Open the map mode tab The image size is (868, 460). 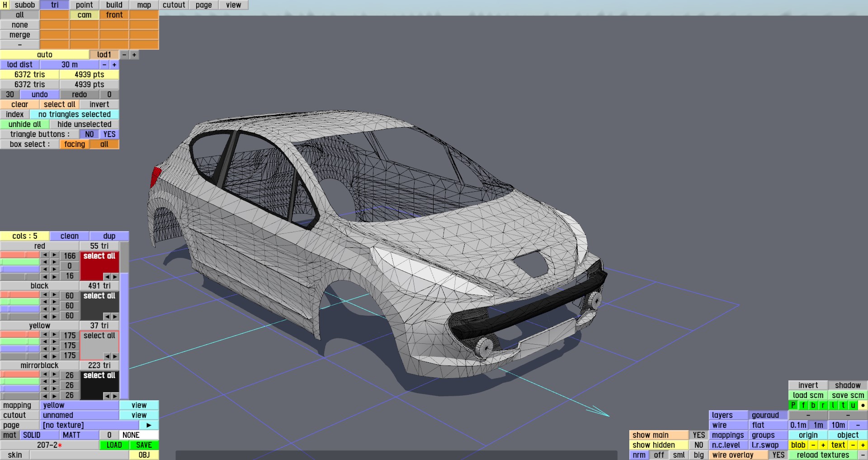(x=144, y=5)
